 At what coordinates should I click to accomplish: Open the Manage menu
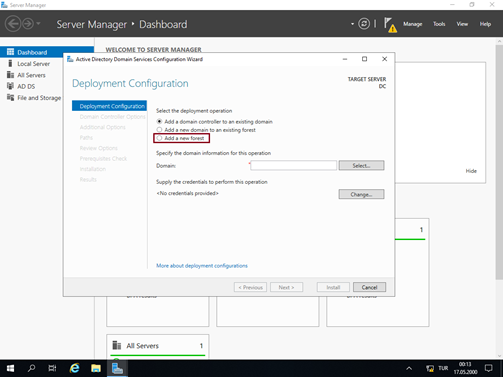click(413, 24)
